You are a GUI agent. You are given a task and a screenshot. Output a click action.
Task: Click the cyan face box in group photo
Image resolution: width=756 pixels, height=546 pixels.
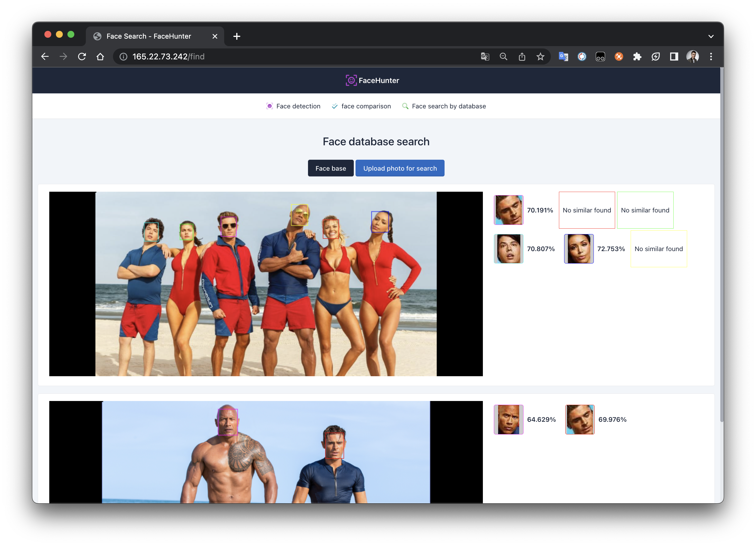tap(151, 232)
